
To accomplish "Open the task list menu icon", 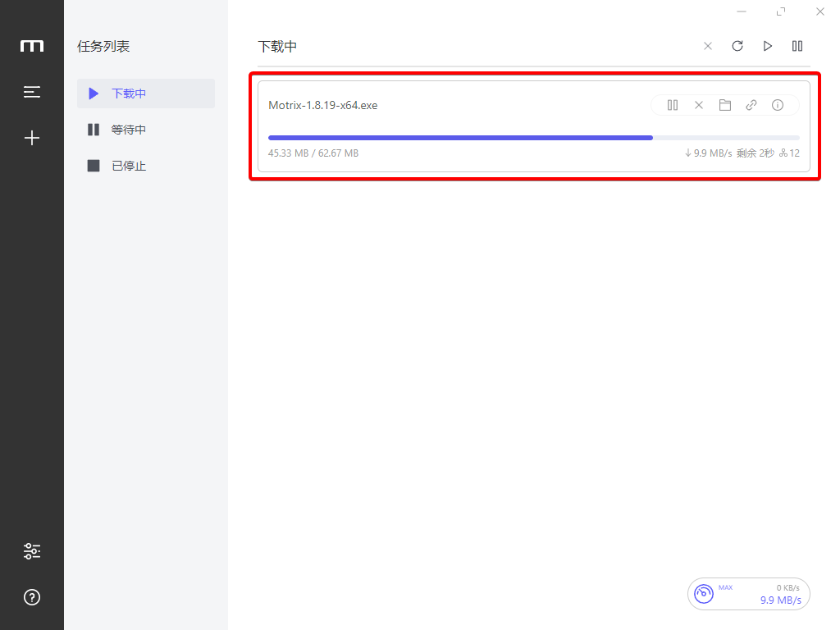I will tap(32, 92).
